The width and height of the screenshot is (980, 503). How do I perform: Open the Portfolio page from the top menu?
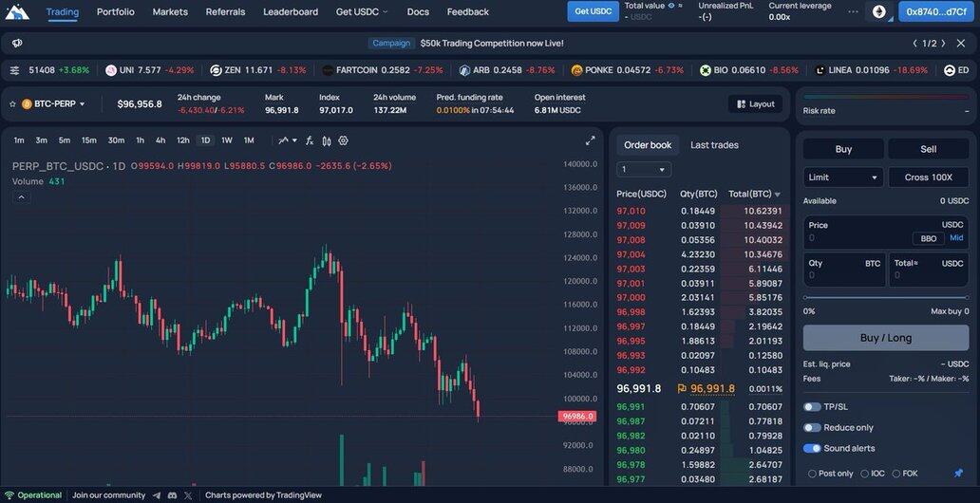(116, 11)
